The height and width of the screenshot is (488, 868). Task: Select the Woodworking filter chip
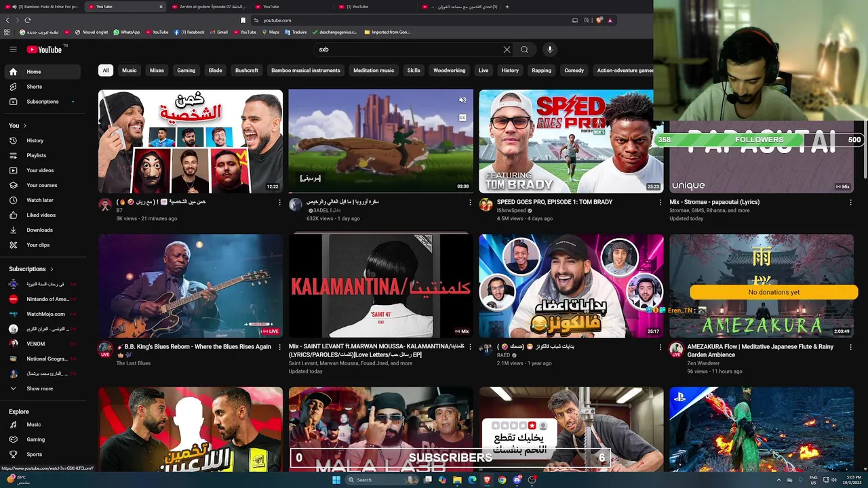pos(450,70)
